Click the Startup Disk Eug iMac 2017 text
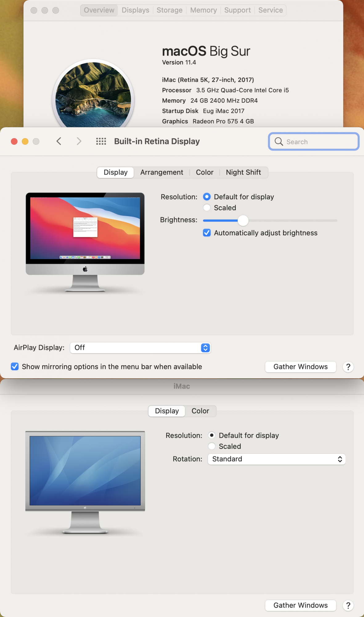Viewport: 364px width, 617px height. (x=203, y=111)
